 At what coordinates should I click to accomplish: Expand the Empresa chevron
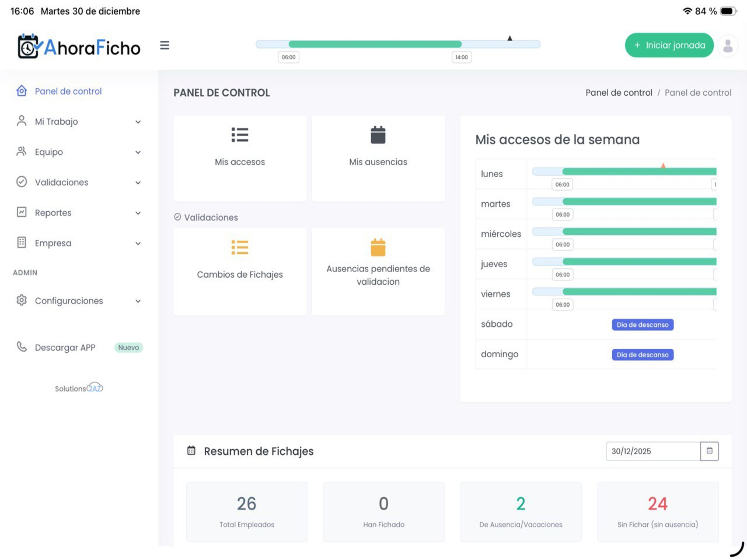click(x=138, y=243)
